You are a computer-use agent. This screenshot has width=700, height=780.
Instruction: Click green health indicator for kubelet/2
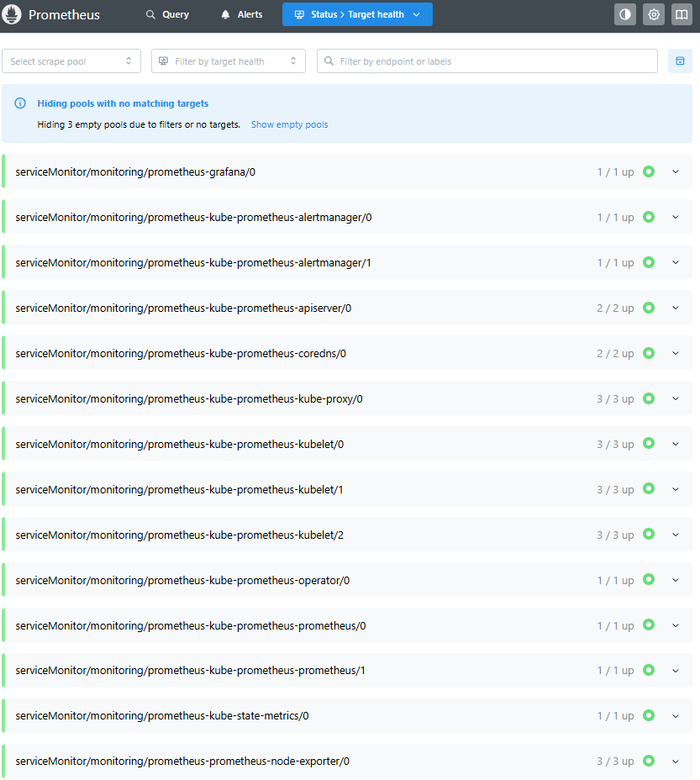[648, 535]
